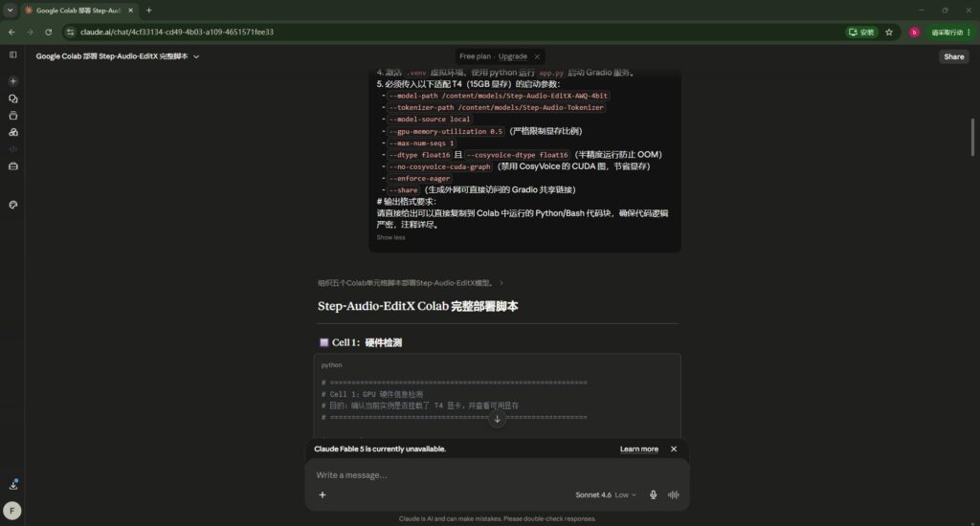The height and width of the screenshot is (526, 980).
Task: Close the Free plan Upgrade banner
Action: click(537, 56)
